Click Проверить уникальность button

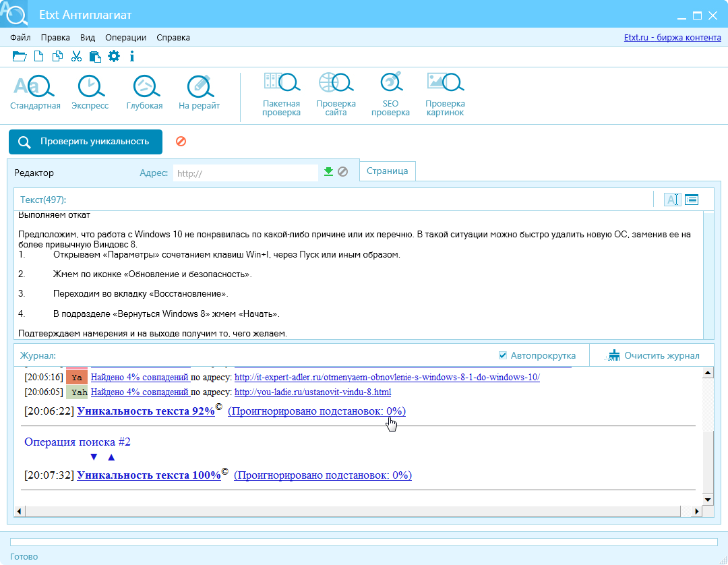click(x=86, y=142)
